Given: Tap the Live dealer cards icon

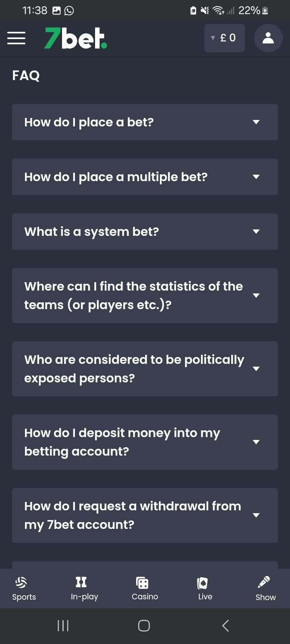Looking at the screenshot, I should (x=205, y=582).
